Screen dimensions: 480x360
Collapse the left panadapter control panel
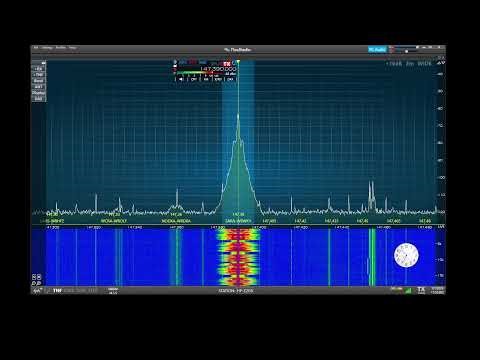43,63
